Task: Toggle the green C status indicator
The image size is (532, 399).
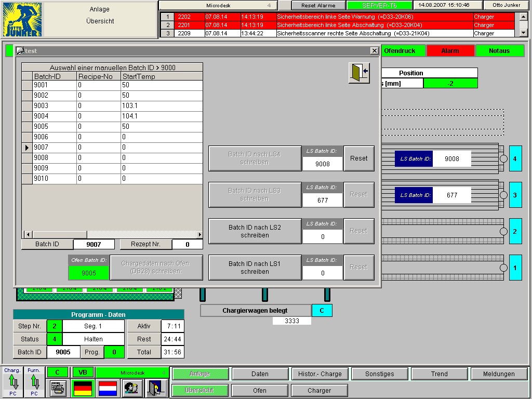Action: (58, 373)
